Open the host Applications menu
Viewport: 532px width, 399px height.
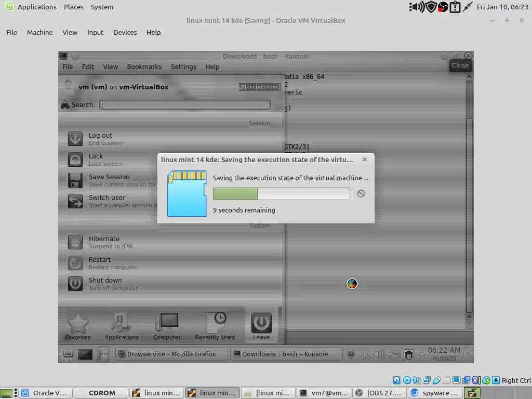coord(37,7)
